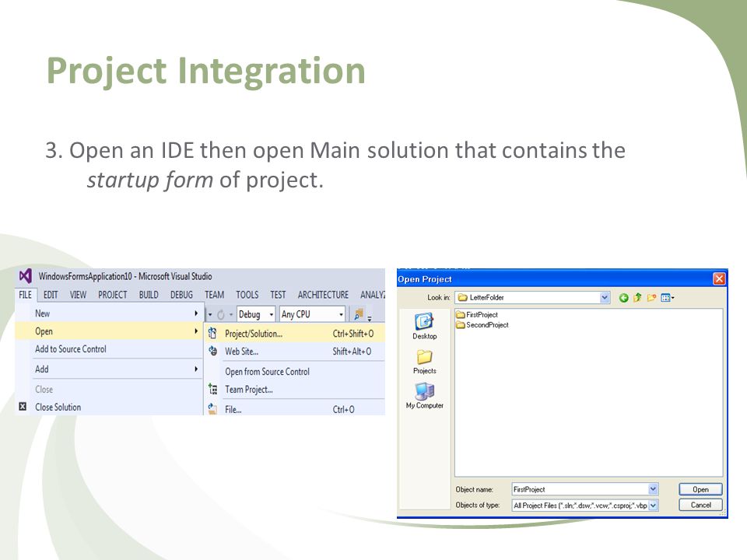
Task: Open the TOOLS menu
Action: pos(247,295)
